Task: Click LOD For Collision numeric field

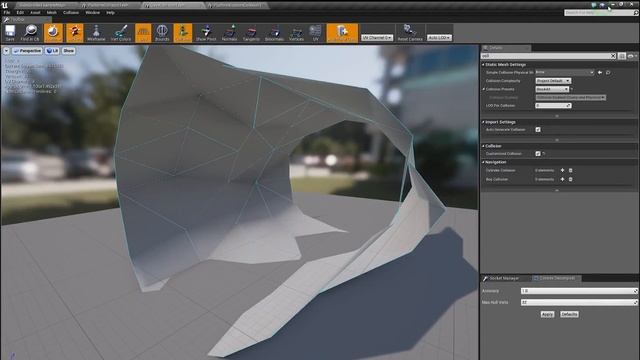Action: [553, 106]
